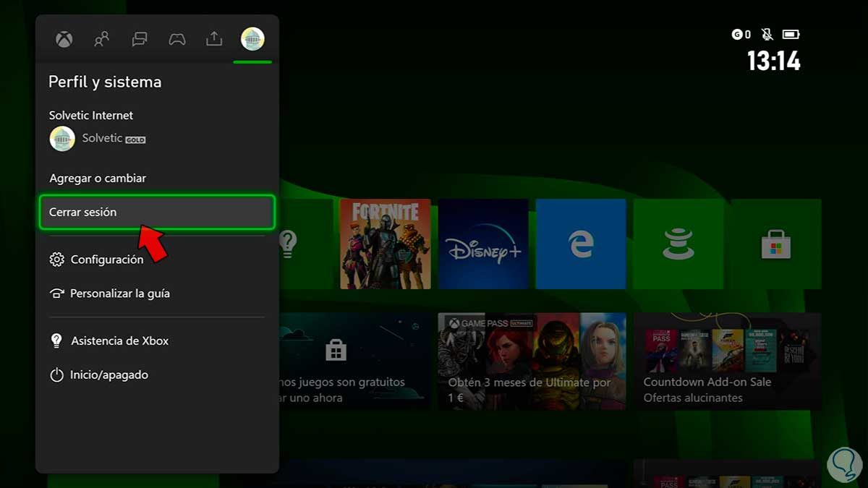Image resolution: width=868 pixels, height=488 pixels.
Task: Open the Microsoft Store tile
Action: coord(776,244)
